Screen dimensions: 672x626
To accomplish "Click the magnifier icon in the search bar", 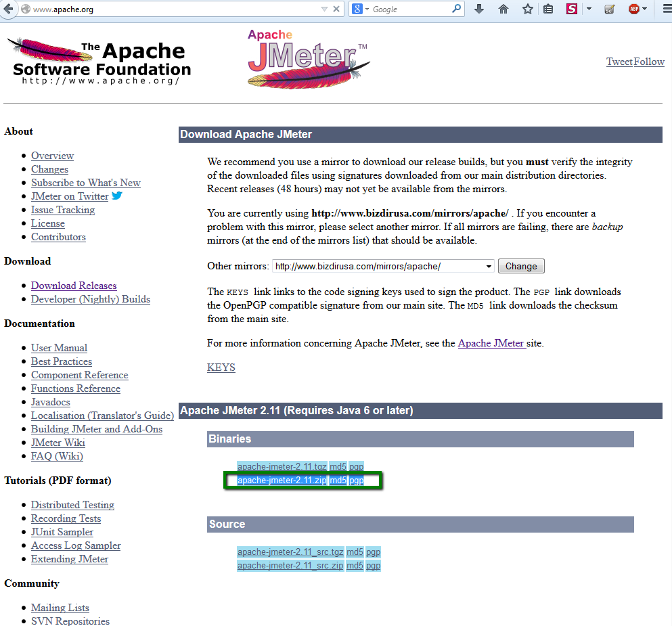I will click(455, 9).
